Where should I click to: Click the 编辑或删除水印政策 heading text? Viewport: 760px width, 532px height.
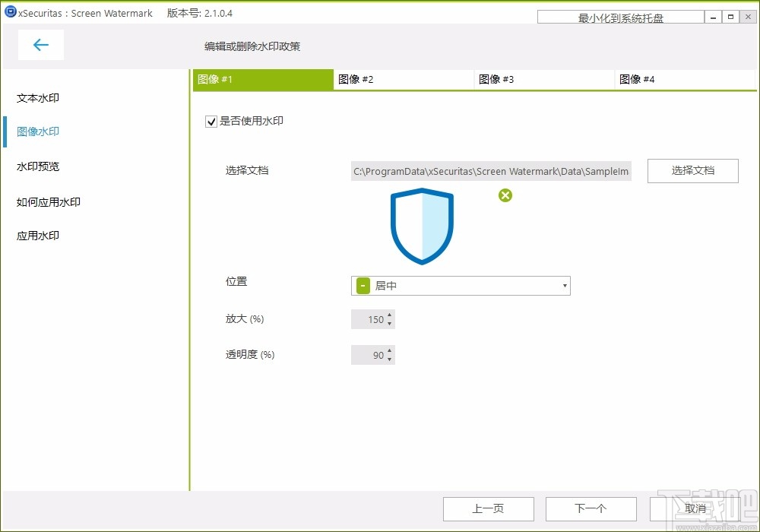tap(252, 46)
